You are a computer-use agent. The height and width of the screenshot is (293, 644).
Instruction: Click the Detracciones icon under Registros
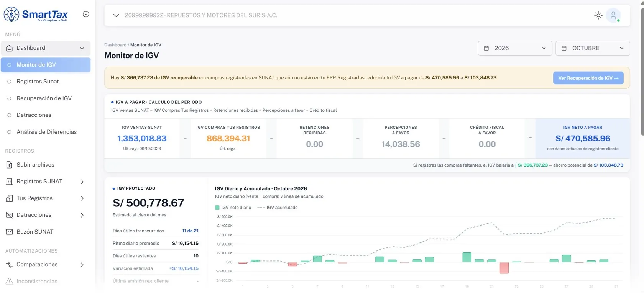[10, 215]
